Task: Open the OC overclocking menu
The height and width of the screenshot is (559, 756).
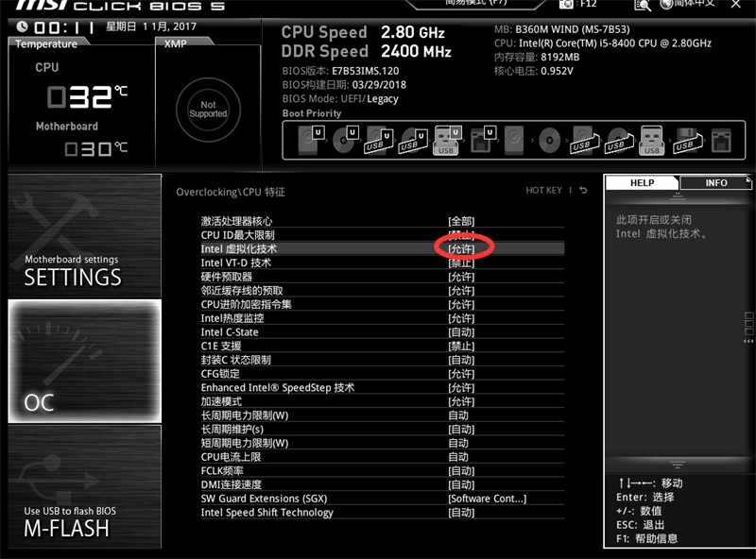Action: (x=85, y=361)
